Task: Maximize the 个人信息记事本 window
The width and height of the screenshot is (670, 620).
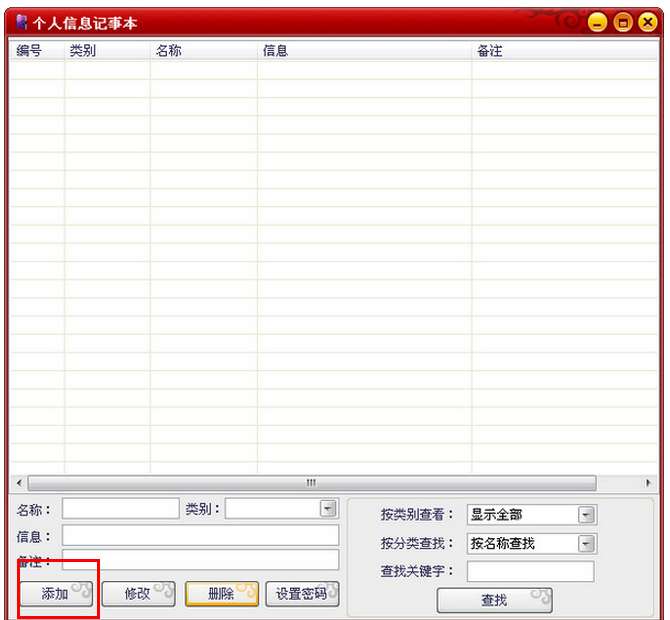Action: (623, 22)
